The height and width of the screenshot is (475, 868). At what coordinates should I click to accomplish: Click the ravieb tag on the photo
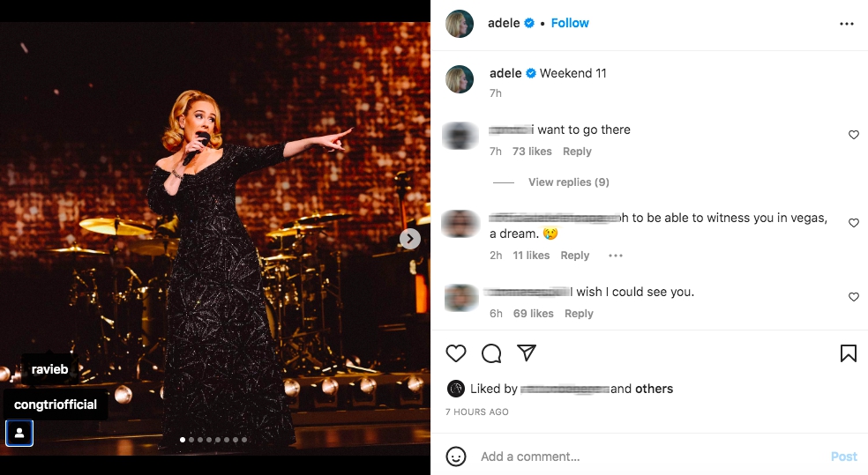click(49, 369)
